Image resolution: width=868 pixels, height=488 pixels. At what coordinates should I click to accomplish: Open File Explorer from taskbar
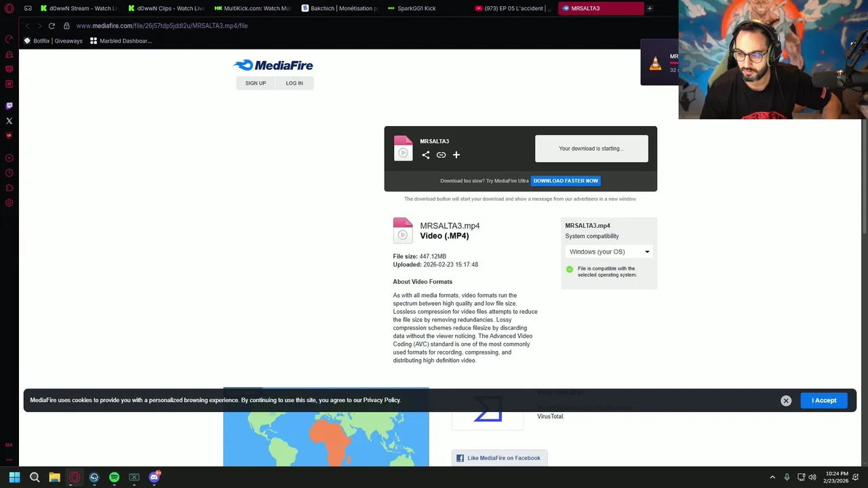tap(54, 477)
